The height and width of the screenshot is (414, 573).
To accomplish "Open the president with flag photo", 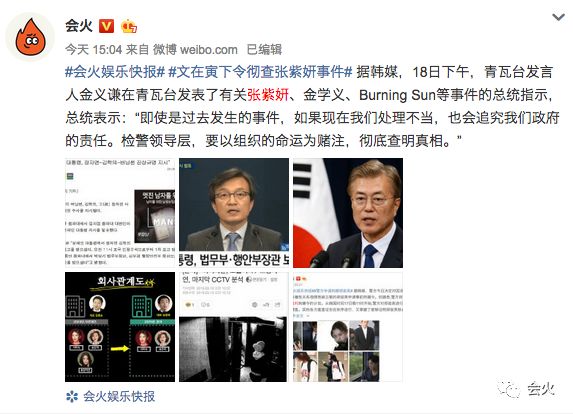I will [x=348, y=213].
